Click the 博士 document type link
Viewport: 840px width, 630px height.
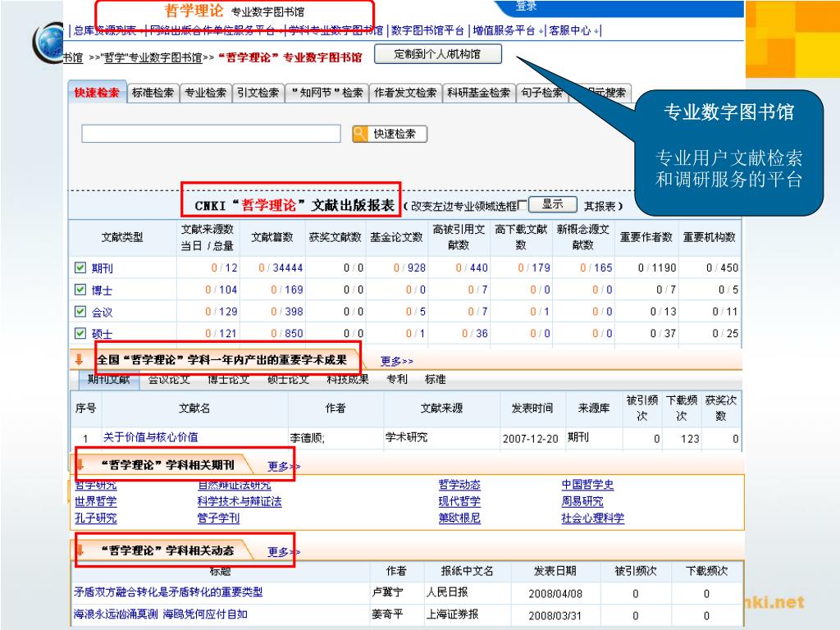click(x=102, y=290)
